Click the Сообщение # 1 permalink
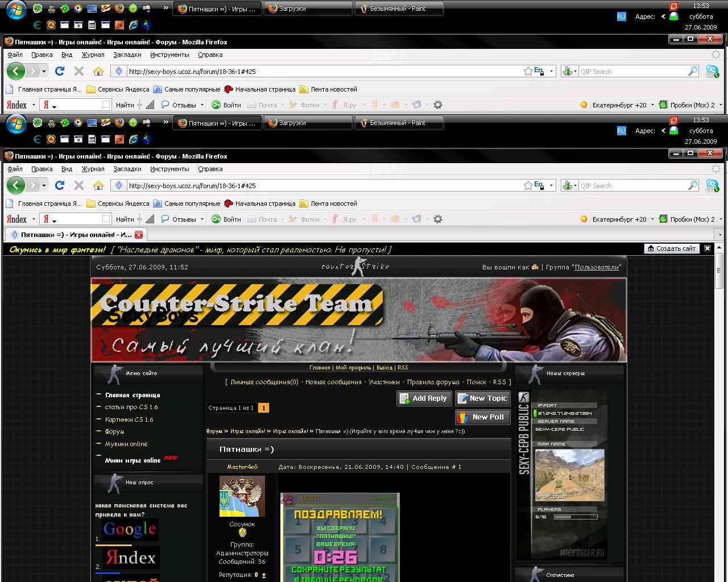The height and width of the screenshot is (582, 728). click(x=460, y=467)
